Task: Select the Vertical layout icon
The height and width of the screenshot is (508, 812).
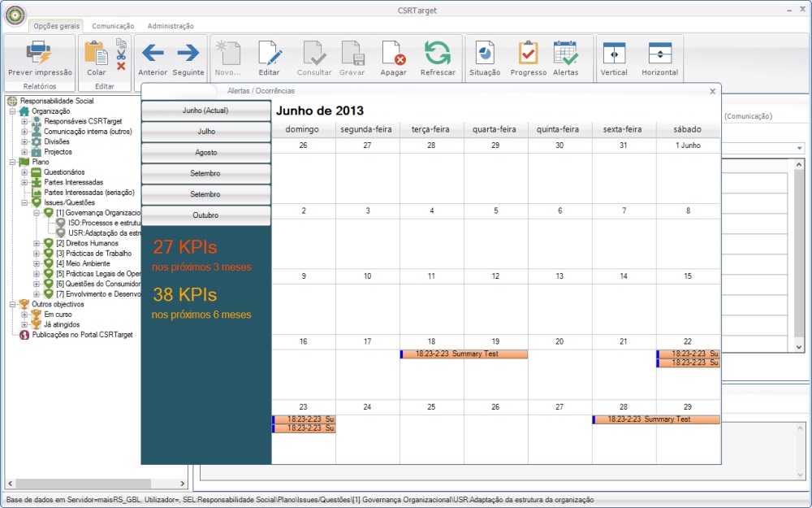Action: (x=614, y=54)
